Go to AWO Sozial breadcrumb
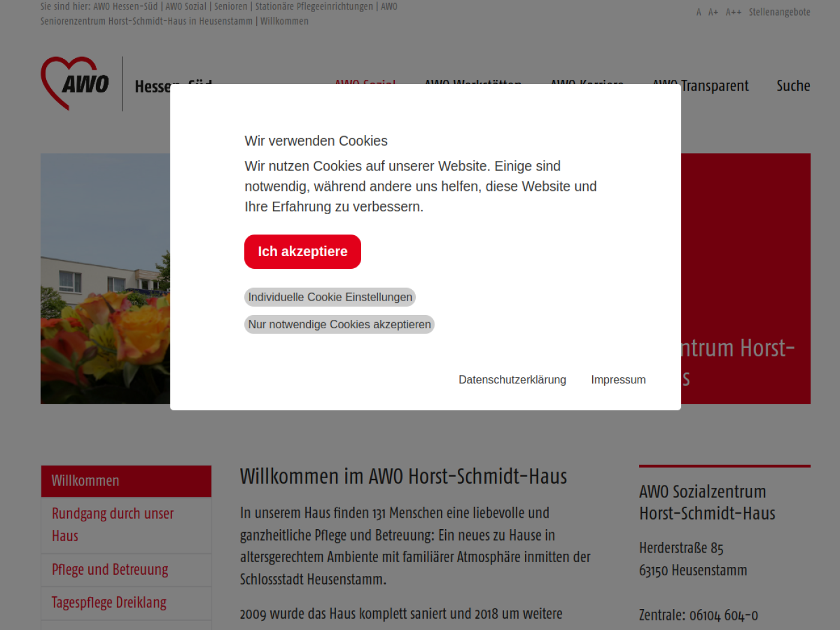 186,7
